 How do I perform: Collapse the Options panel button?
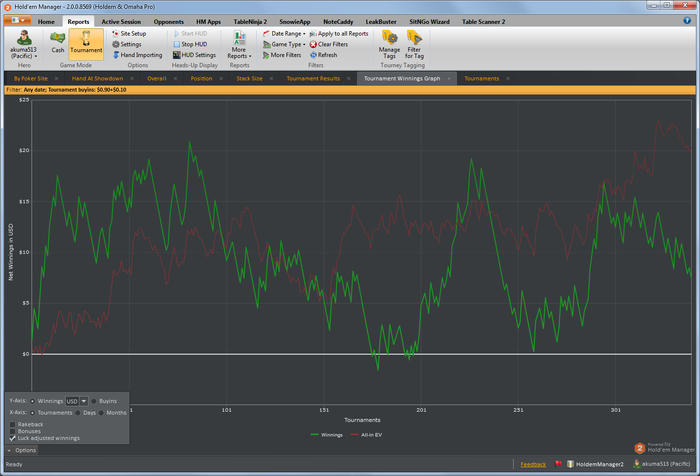click(22, 450)
